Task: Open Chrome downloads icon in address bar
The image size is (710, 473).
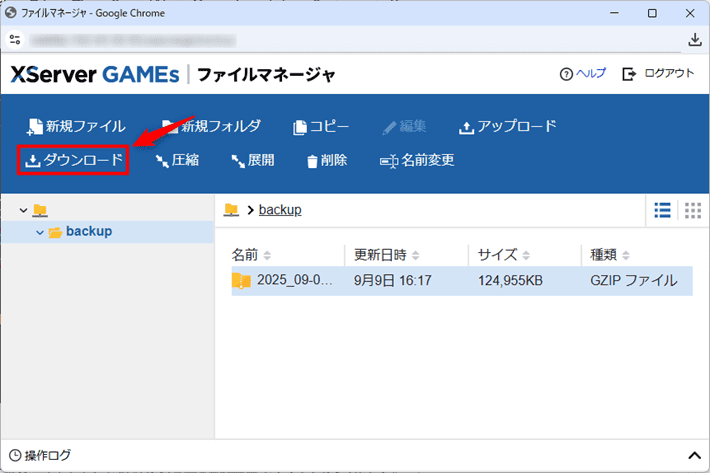Action: tap(695, 40)
